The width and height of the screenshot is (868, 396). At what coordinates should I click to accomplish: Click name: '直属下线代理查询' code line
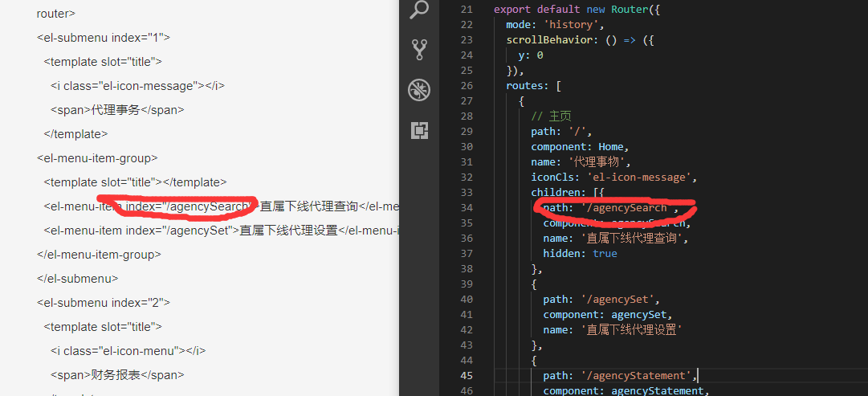tap(617, 238)
